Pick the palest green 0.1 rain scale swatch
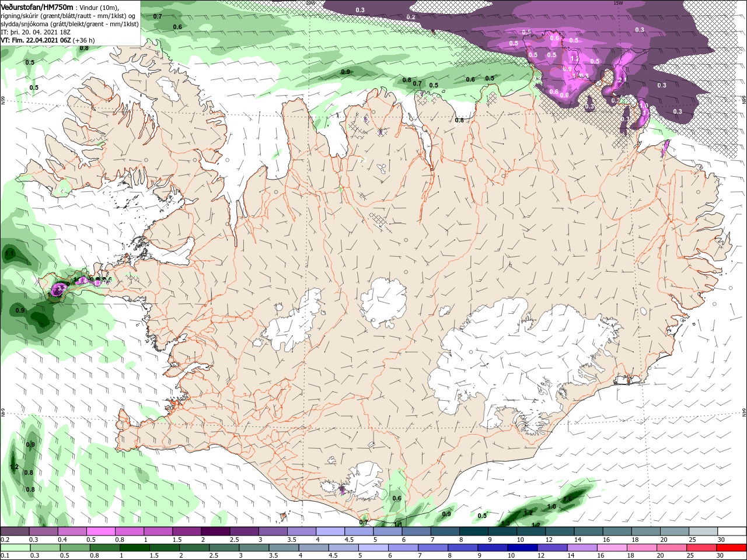747x560 pixels. tap(15, 548)
